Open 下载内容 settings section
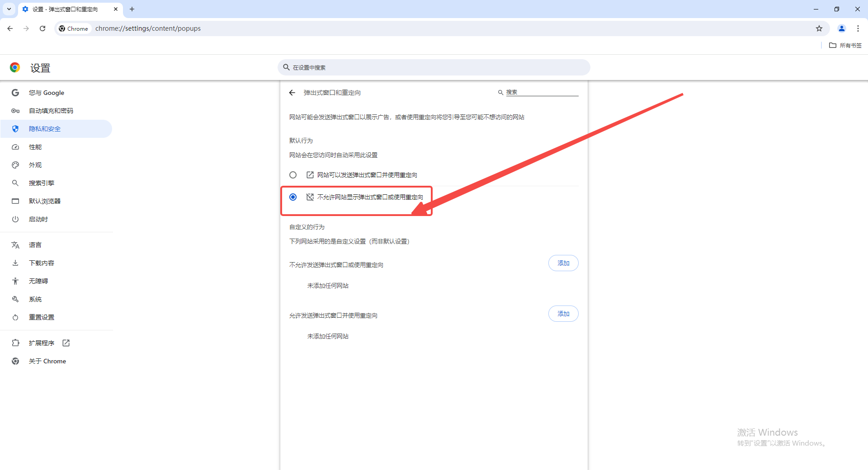Viewport: 868px width, 470px height. (x=57, y=263)
